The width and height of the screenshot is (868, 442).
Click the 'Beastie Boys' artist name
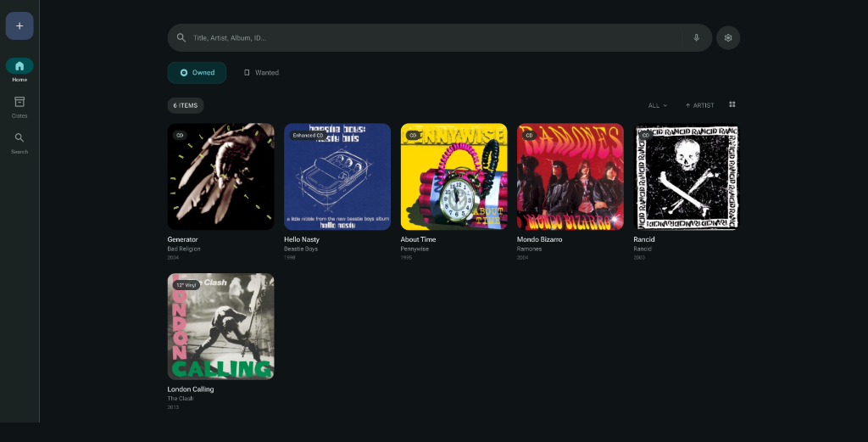[x=301, y=249]
